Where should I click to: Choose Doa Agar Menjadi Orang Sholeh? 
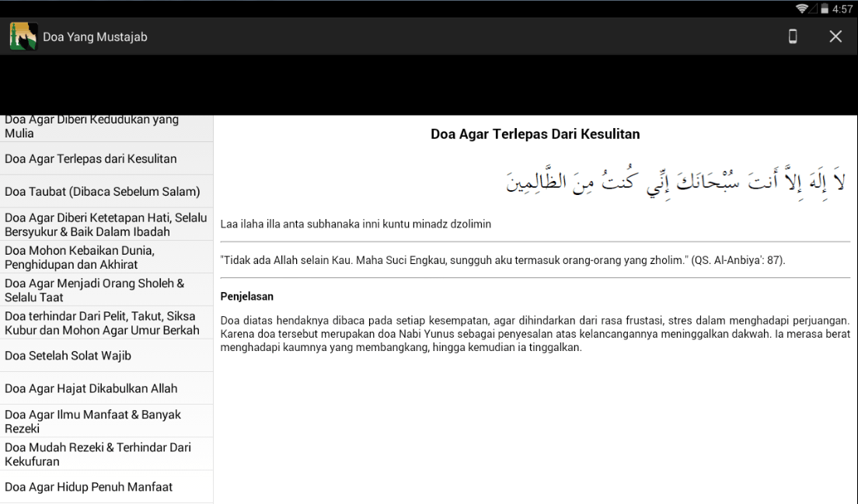click(x=106, y=290)
